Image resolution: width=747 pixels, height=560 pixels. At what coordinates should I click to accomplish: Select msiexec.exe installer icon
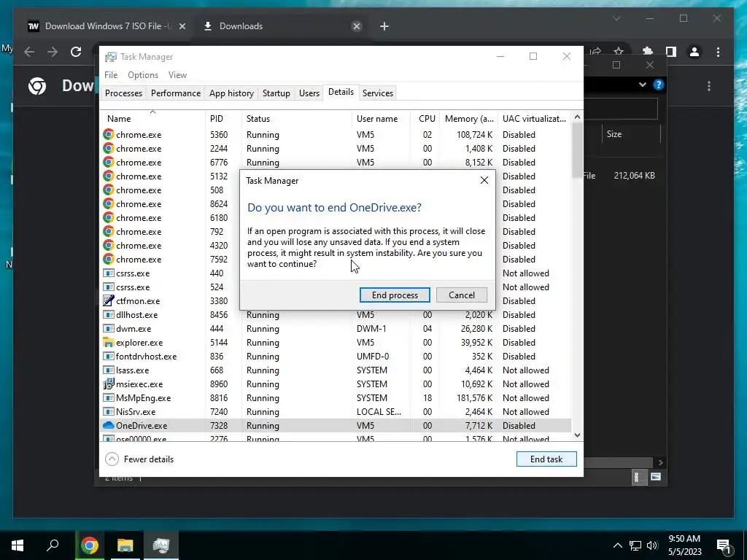[x=109, y=384]
